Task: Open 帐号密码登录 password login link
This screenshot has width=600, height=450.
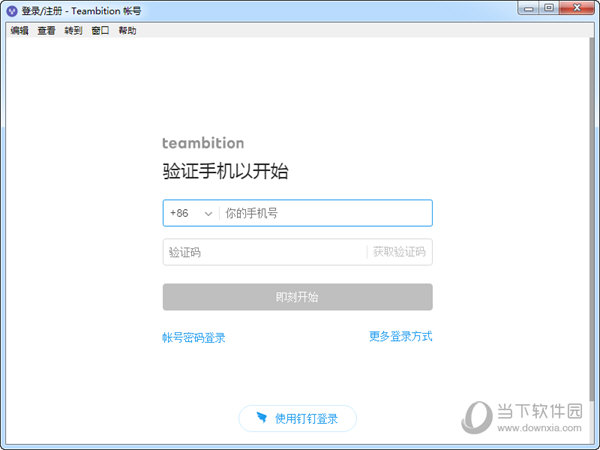Action: (194, 338)
